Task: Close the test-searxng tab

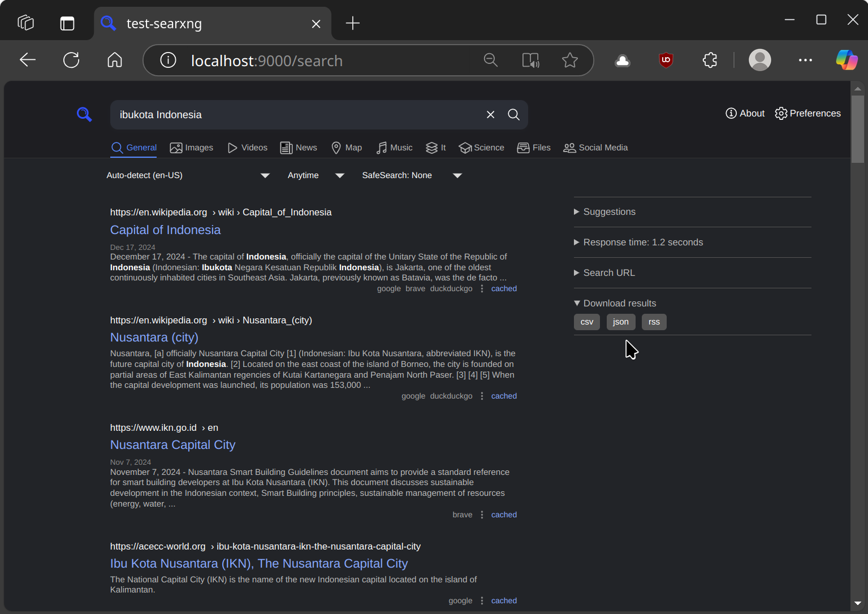Action: click(316, 24)
